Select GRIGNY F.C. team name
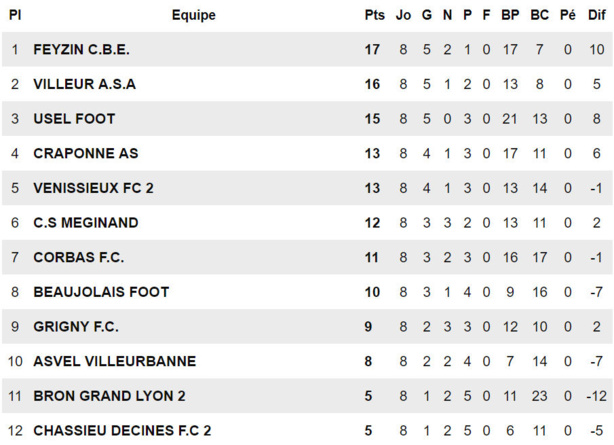This screenshot has width=614, height=445. [76, 327]
